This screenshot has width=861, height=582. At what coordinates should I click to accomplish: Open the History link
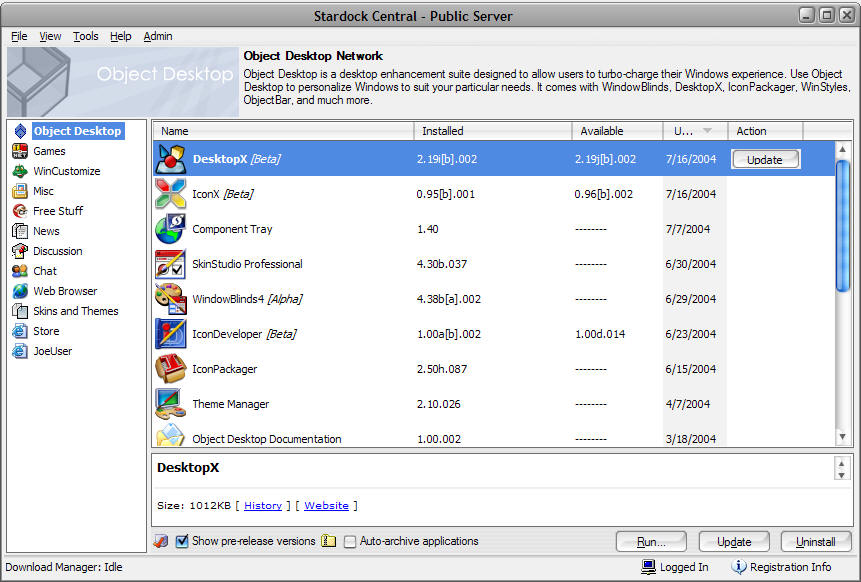(262, 506)
